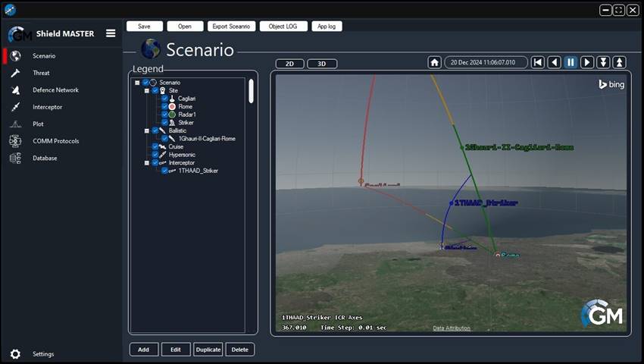Toggle the Radar1 visibility checkbox
Screen dimensions: 644x364
coord(164,115)
